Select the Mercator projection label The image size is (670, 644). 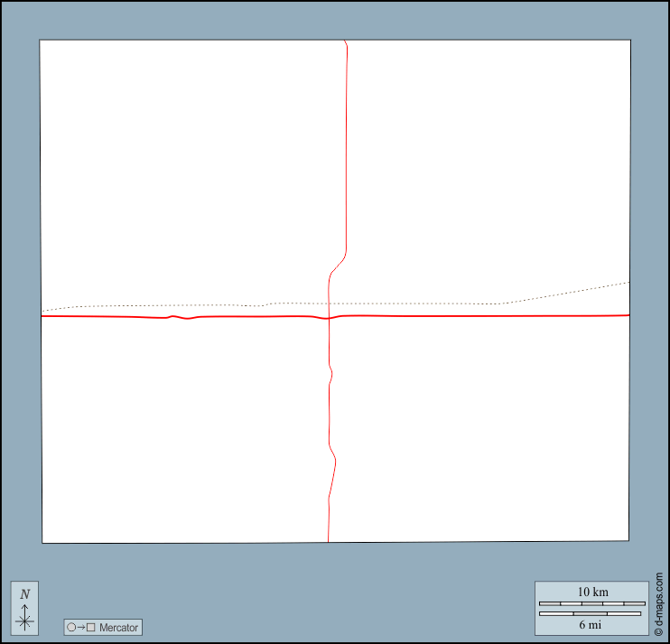point(118,627)
